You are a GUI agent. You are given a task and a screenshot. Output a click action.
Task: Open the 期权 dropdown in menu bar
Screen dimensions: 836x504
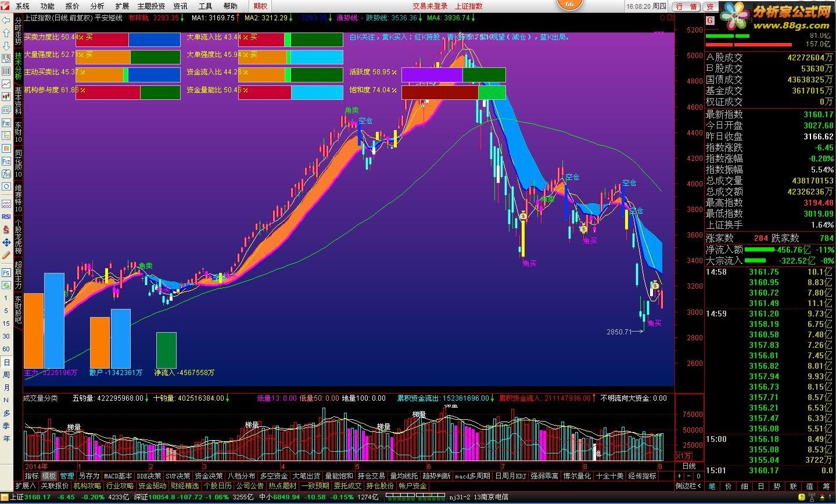point(261,6)
